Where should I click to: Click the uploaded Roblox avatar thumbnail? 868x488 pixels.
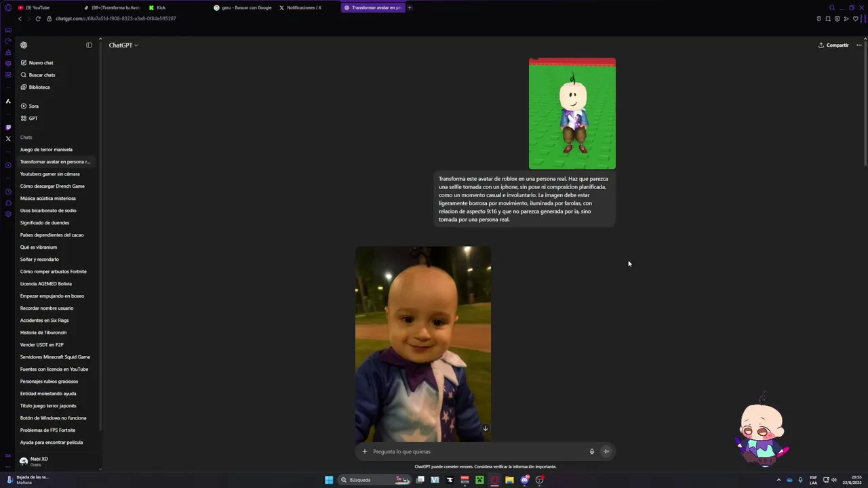572,114
